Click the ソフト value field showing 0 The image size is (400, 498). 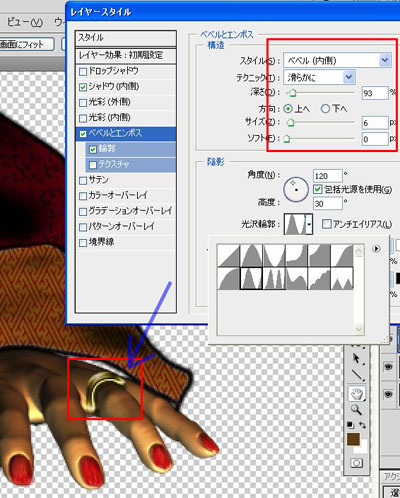click(x=375, y=139)
